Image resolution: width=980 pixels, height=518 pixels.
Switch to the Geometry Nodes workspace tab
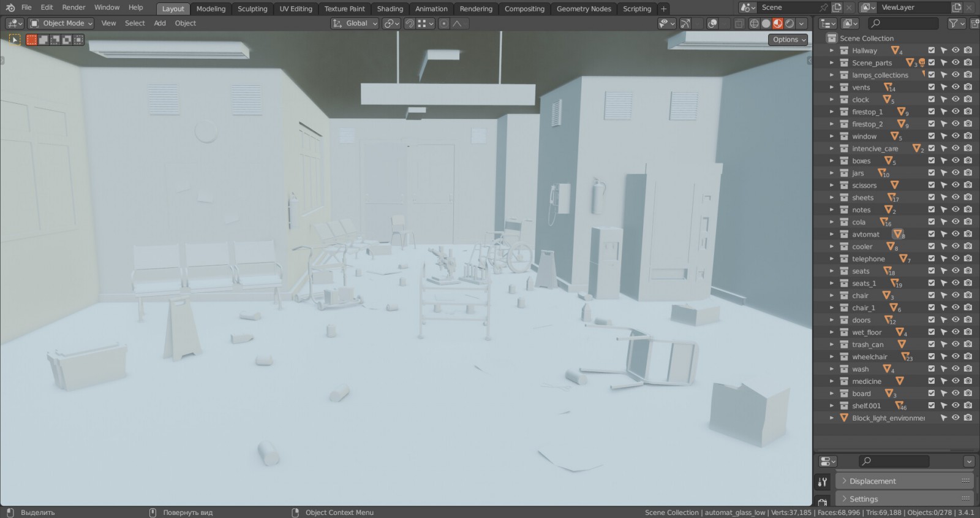[584, 9]
